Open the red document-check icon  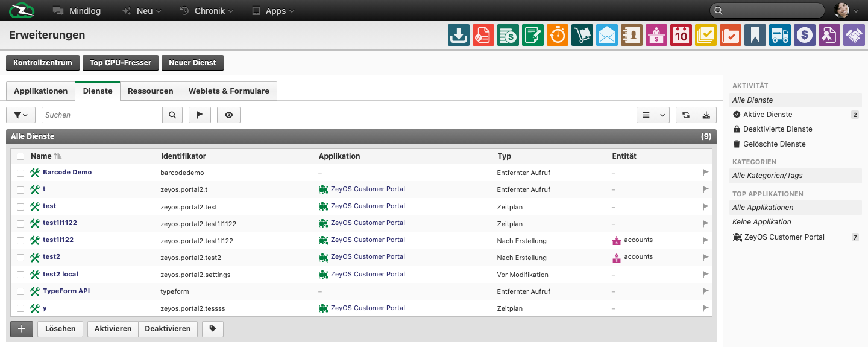483,35
